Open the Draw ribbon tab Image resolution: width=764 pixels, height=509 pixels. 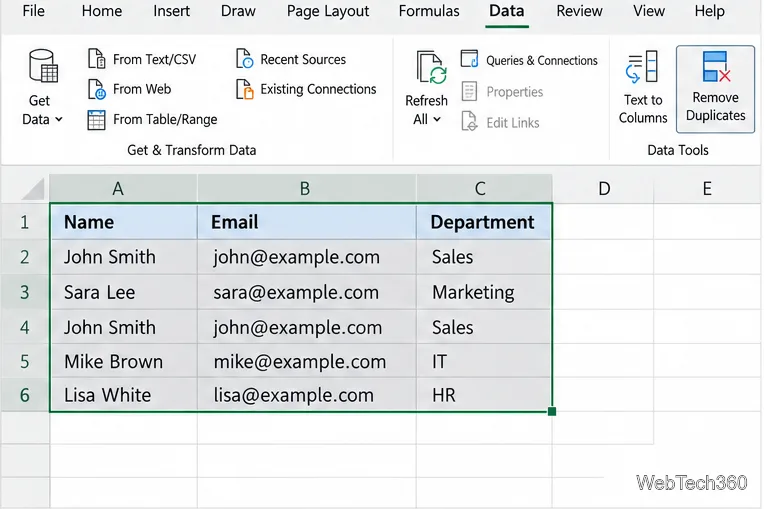pos(238,11)
